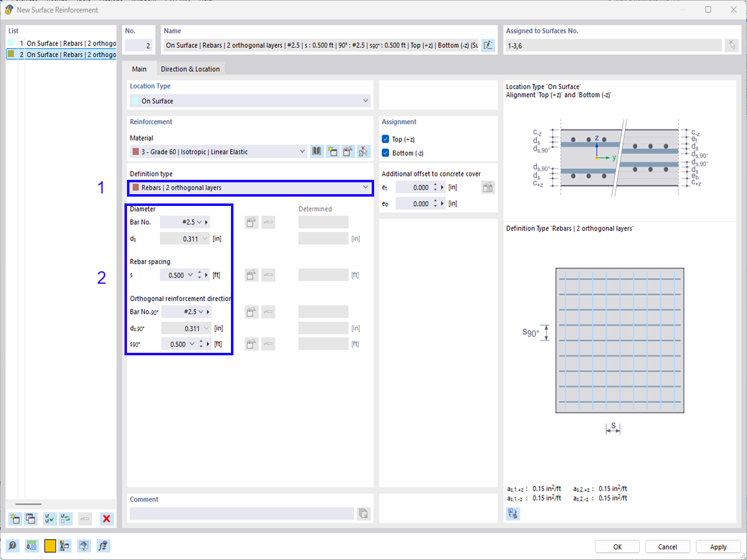
Task: Click the eb offset stepper arrows
Action: click(x=435, y=203)
